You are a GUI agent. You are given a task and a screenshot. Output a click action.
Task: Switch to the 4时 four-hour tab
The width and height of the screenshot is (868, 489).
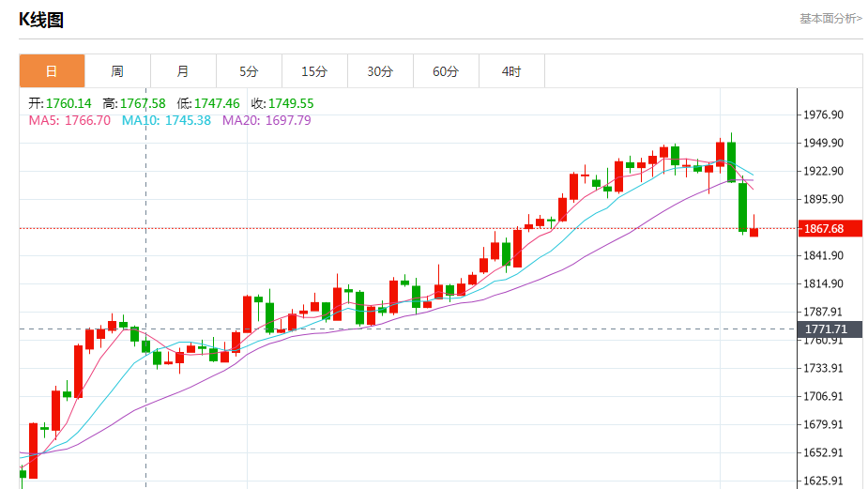tap(511, 71)
